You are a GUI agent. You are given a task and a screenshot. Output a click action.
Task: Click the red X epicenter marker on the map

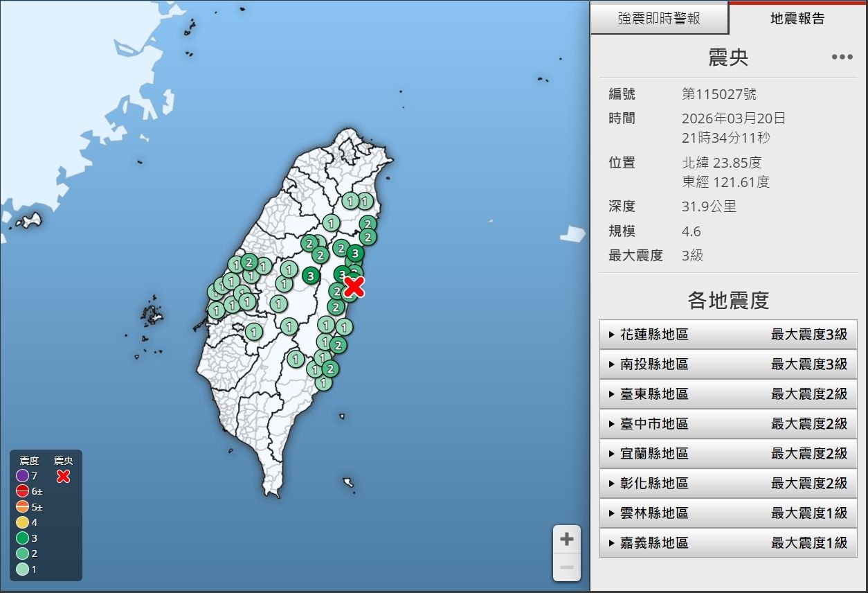click(354, 286)
